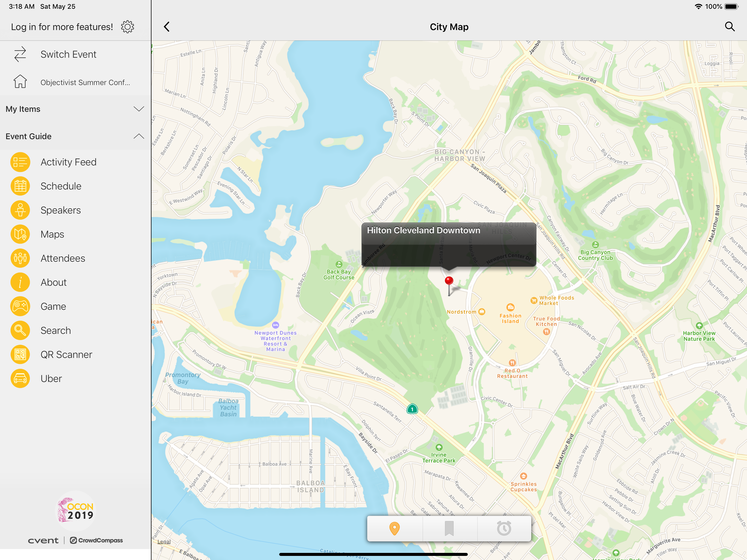Select the Schedule menu label
Viewport: 747px width, 560px height.
[x=61, y=186]
